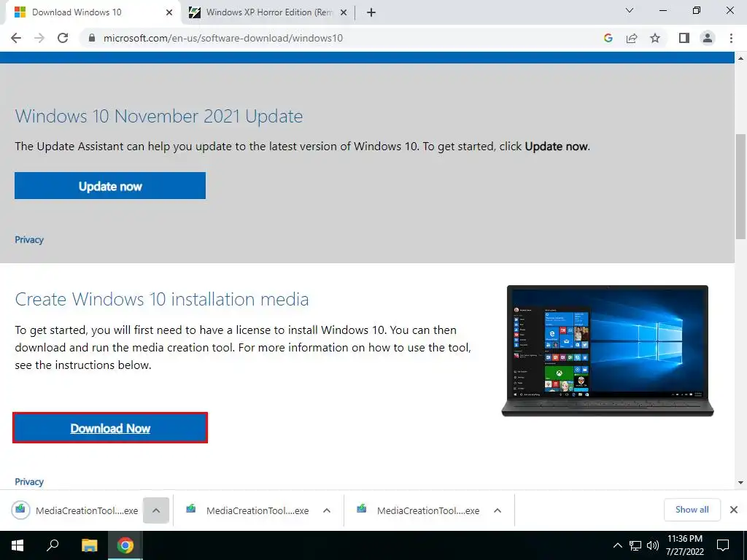Open the tab search chevron
Screen dimensions: 747x560
click(630, 10)
